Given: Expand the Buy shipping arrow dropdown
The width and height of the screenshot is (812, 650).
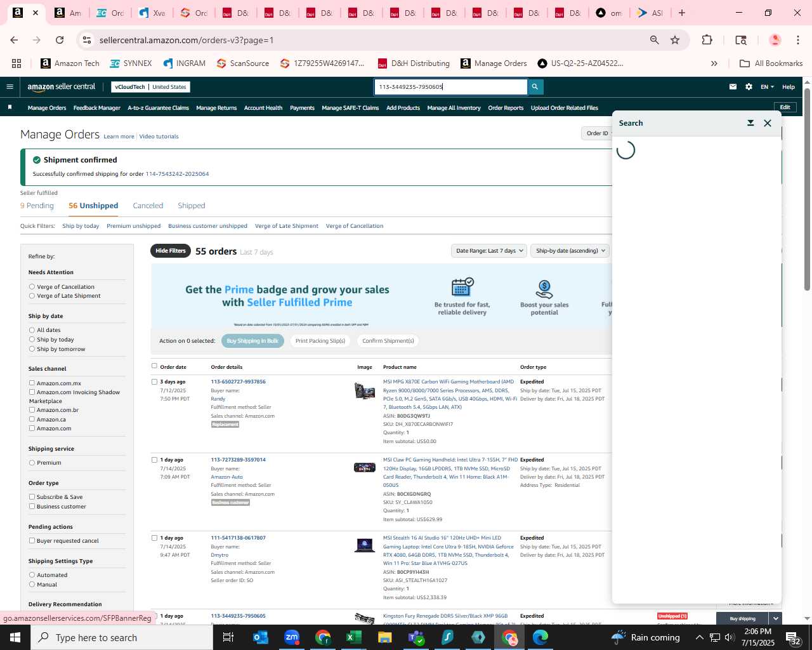Looking at the screenshot, I should 775,618.
